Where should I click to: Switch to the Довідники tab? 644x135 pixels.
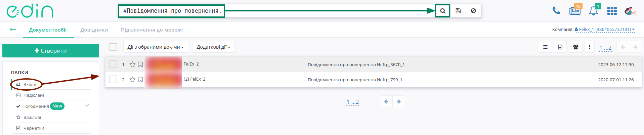(x=94, y=30)
